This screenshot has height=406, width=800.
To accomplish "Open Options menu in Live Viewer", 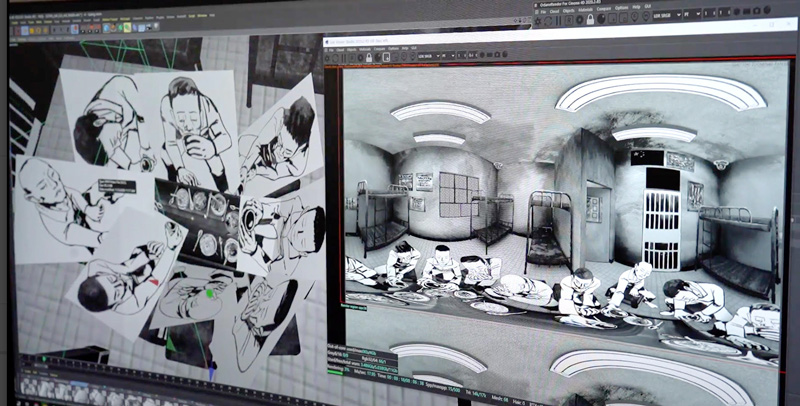I will [393, 48].
